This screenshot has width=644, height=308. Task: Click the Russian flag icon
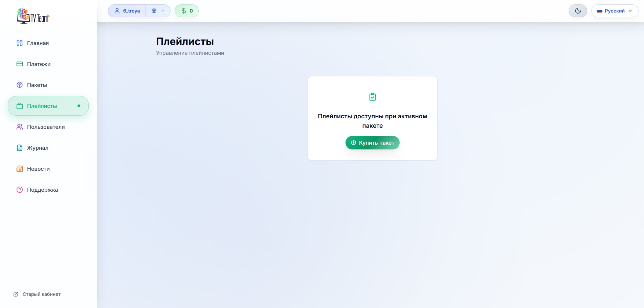coord(599,11)
